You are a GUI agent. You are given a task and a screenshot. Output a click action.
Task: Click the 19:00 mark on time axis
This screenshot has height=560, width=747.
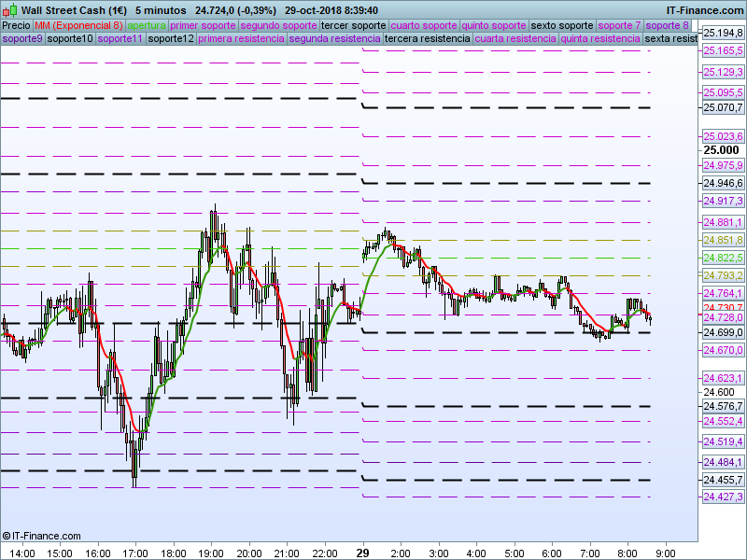click(x=211, y=553)
